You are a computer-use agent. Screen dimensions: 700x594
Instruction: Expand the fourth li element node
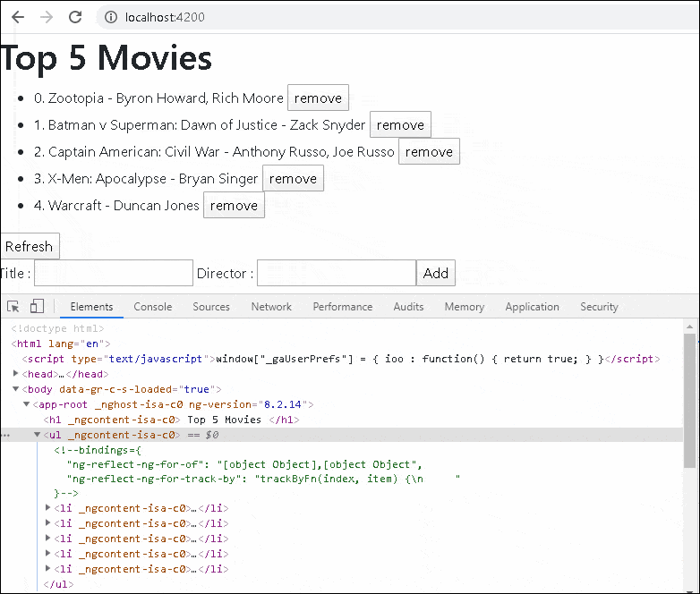47,553
